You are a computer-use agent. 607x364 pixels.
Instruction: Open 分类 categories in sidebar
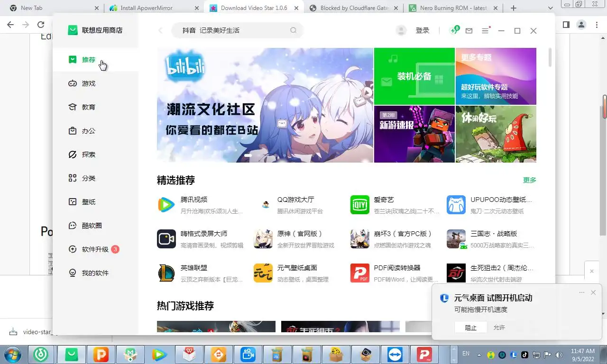89,178
